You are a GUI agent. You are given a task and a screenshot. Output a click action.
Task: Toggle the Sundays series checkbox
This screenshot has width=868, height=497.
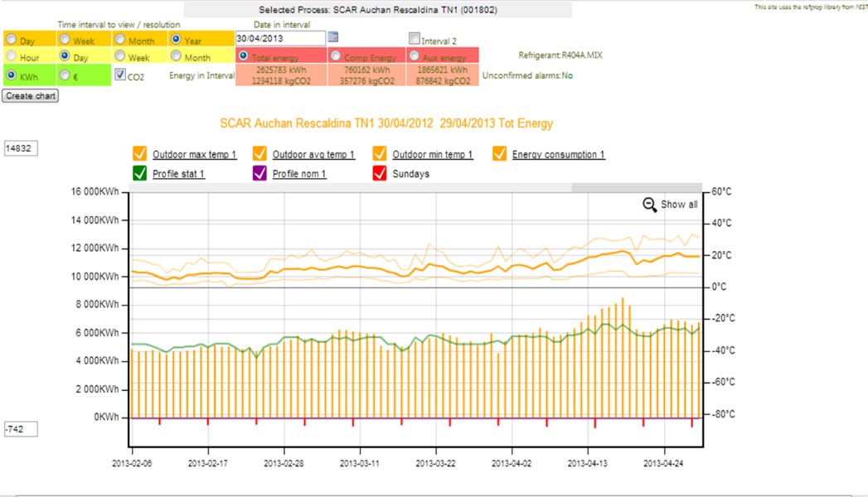pyautogui.click(x=380, y=173)
